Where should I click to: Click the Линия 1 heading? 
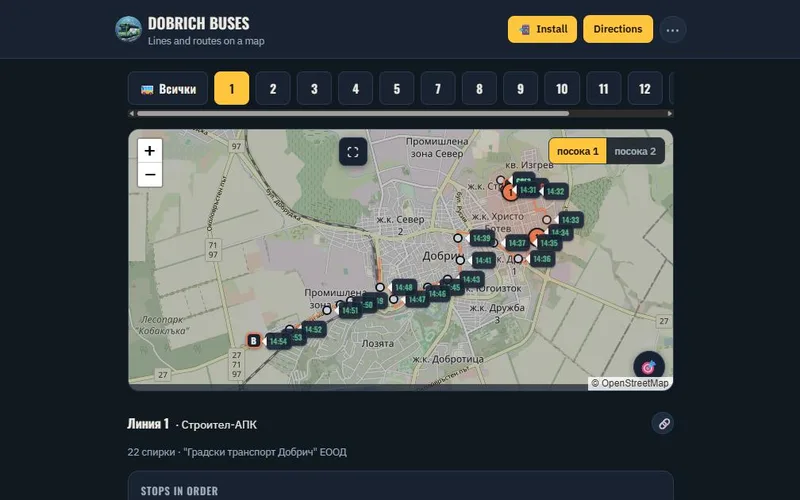[148, 424]
